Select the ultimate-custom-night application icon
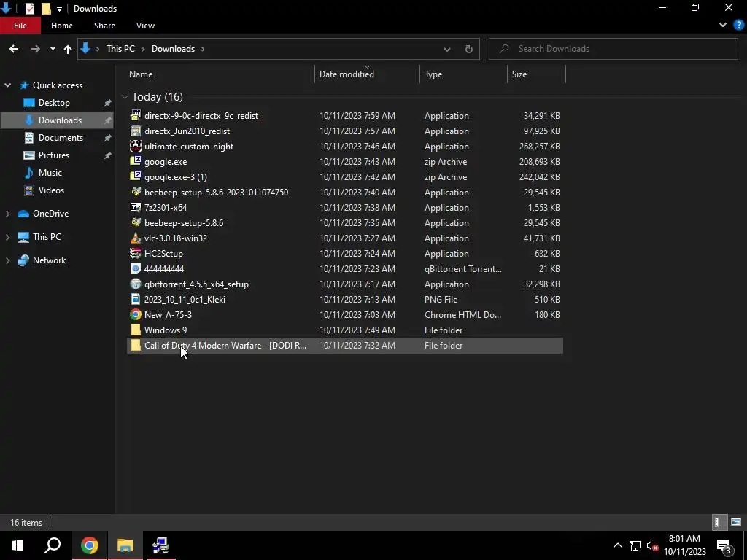 (x=136, y=146)
